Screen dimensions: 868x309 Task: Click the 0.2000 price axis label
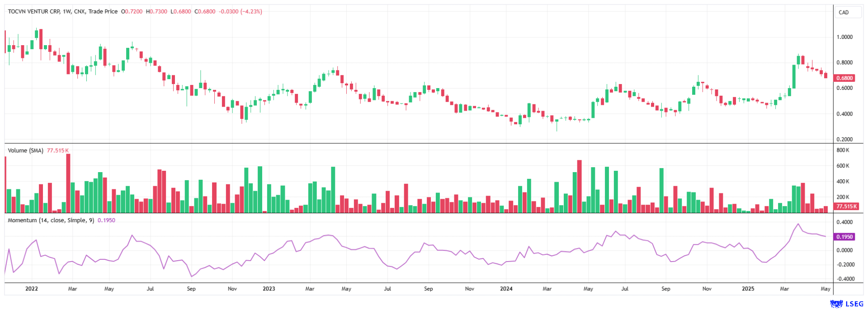click(x=844, y=139)
